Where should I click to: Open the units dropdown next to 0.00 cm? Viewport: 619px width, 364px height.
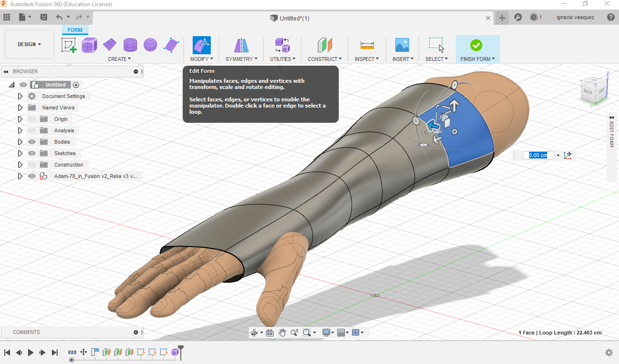point(558,156)
